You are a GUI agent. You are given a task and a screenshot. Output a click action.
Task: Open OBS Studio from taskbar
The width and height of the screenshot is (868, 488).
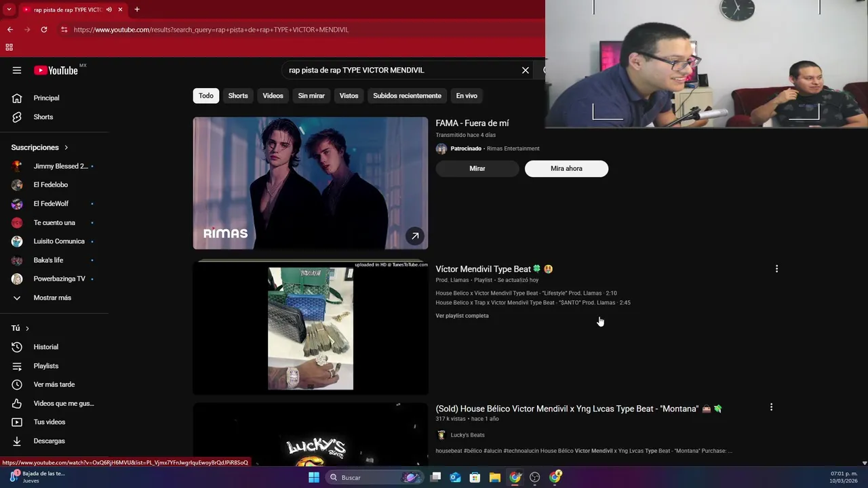535,477
